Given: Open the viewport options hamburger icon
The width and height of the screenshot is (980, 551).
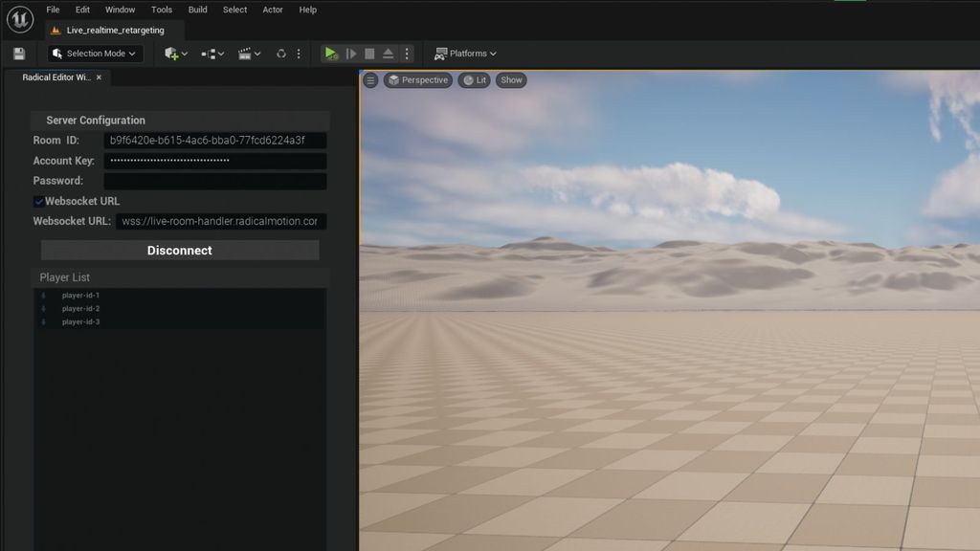Looking at the screenshot, I should click(x=369, y=80).
